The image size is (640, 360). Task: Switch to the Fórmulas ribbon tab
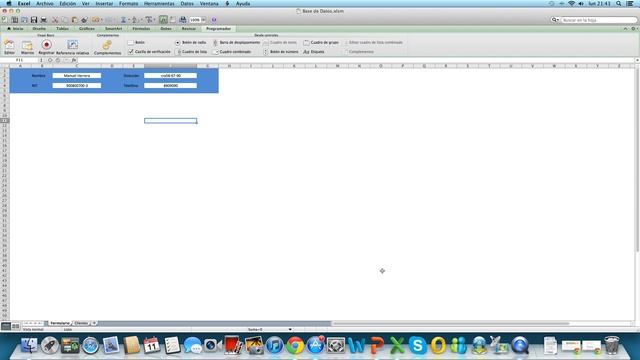[141, 29]
